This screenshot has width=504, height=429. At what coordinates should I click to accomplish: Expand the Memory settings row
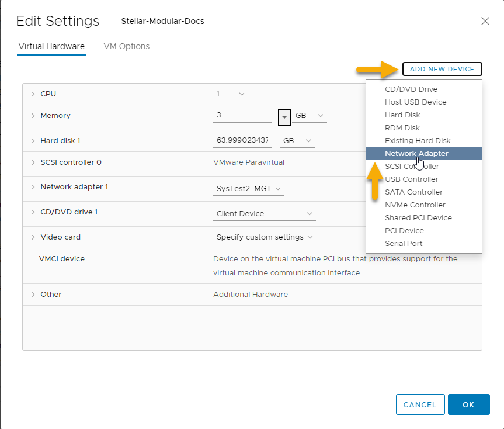33,116
